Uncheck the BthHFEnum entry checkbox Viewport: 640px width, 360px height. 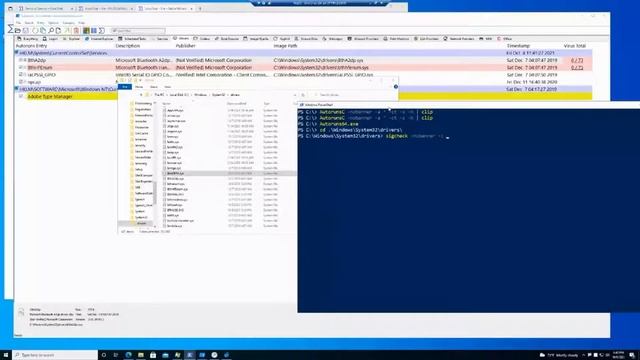click(21, 67)
